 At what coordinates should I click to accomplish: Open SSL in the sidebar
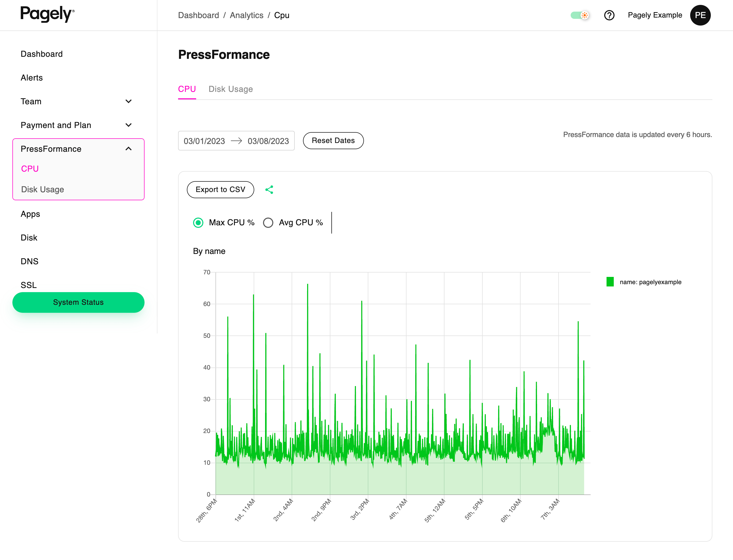tap(29, 285)
